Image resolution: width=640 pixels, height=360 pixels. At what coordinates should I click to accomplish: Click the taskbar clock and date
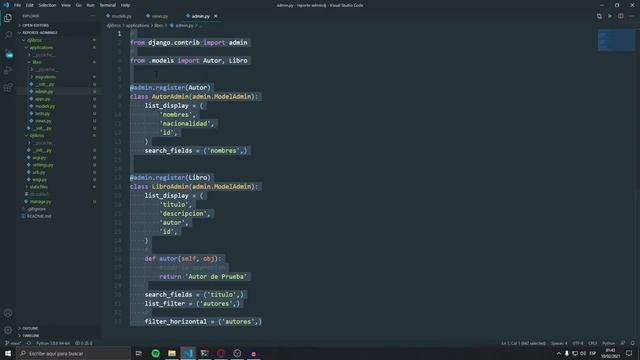tap(611, 353)
